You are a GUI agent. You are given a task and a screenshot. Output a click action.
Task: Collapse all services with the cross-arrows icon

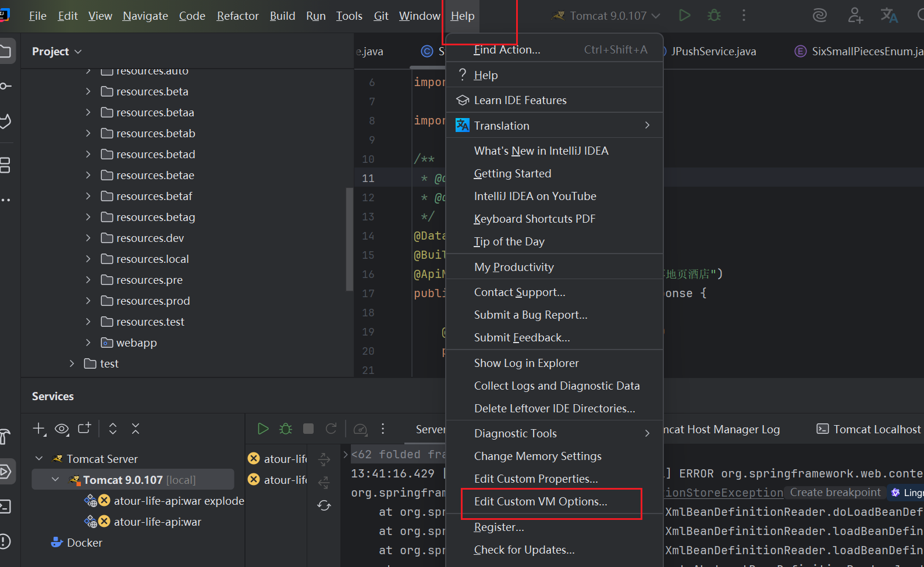136,429
